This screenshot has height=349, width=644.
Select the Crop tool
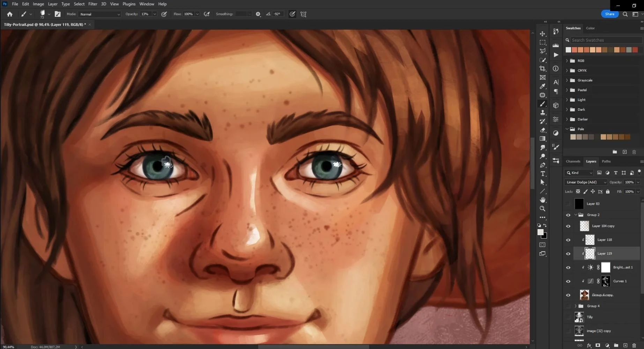click(542, 68)
